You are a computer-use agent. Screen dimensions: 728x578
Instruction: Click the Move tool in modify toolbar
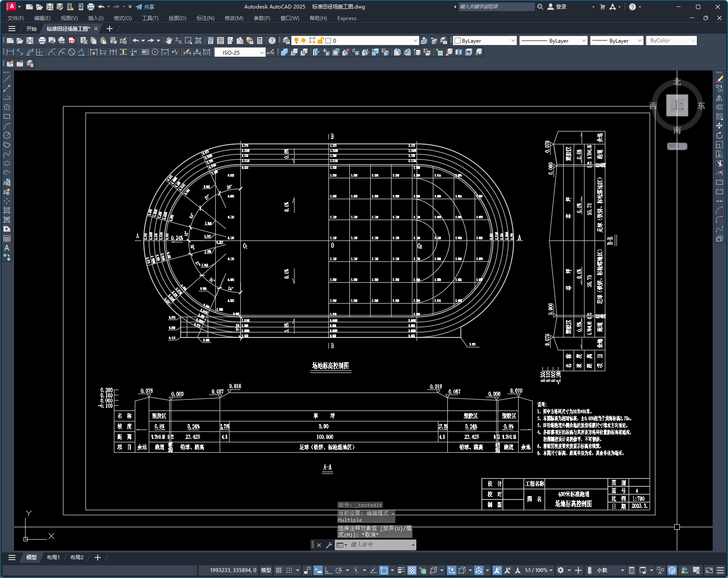tap(719, 126)
